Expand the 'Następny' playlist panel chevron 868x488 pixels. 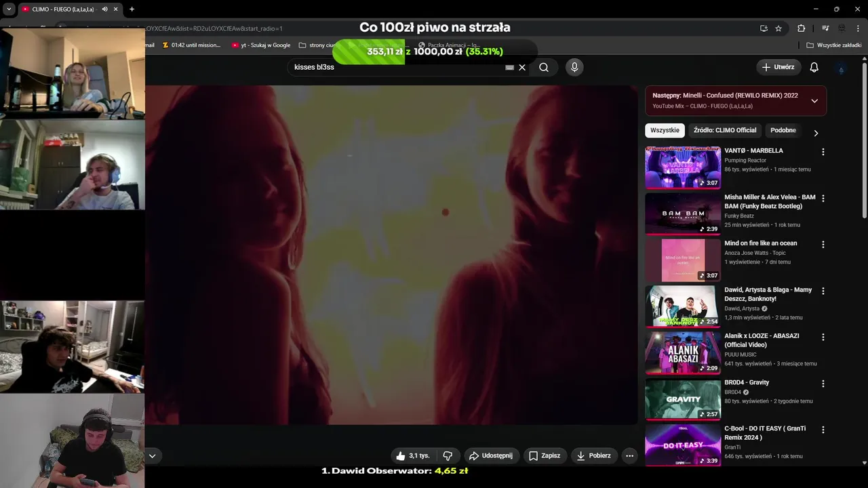pos(814,100)
